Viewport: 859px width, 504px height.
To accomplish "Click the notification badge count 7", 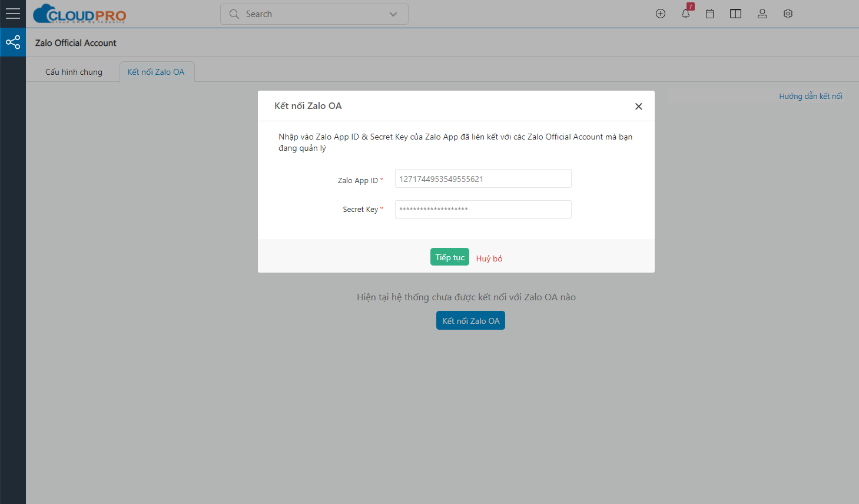I will click(691, 6).
